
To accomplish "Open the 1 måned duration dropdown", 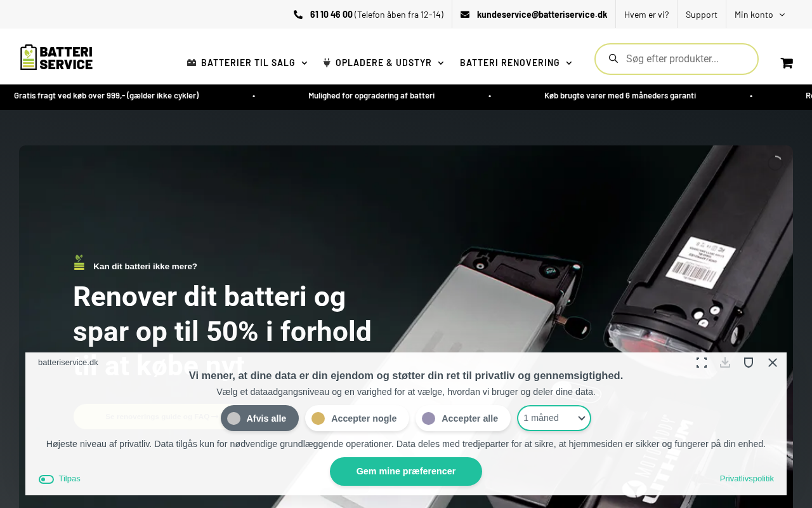I will [x=554, y=418].
